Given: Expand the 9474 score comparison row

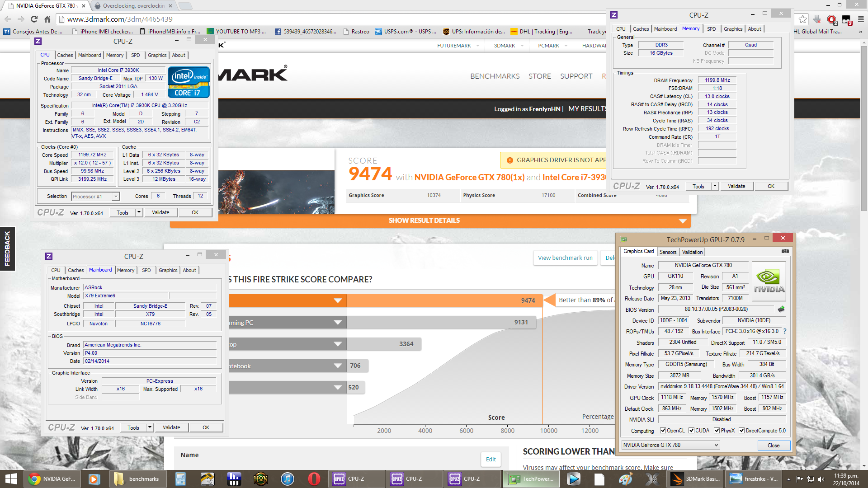Looking at the screenshot, I should point(337,300).
